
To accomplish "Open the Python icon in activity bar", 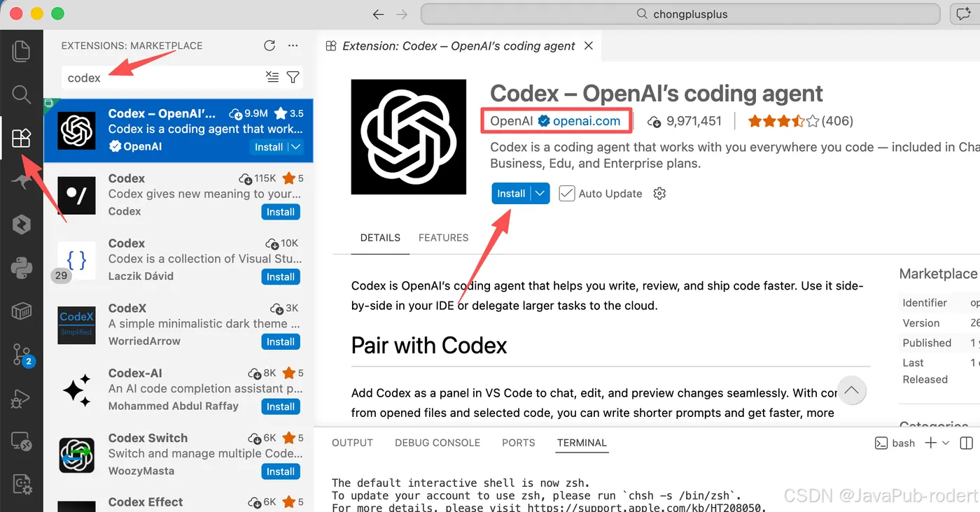I will [x=22, y=268].
